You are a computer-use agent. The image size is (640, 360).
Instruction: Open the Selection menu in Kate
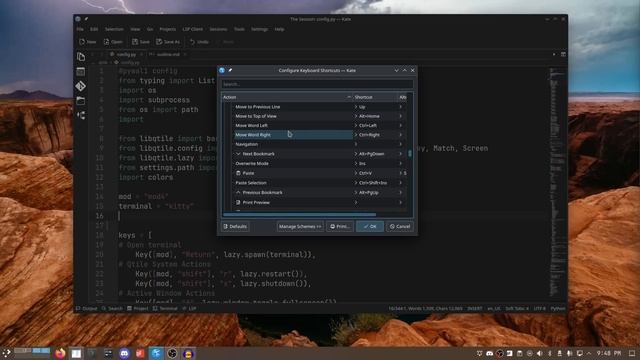[x=114, y=29]
